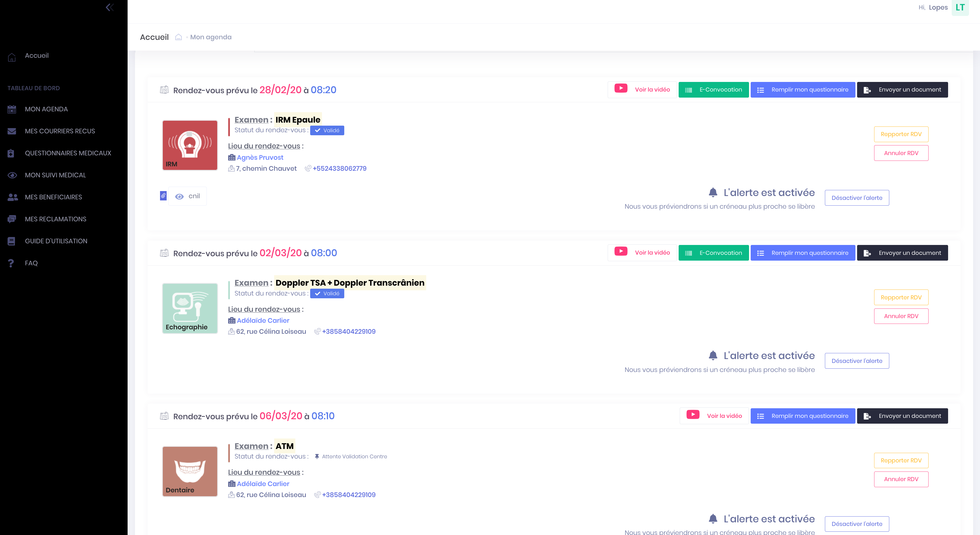
Task: Open QUESTIONNAIRES MEDICAUX menu item
Action: (68, 153)
